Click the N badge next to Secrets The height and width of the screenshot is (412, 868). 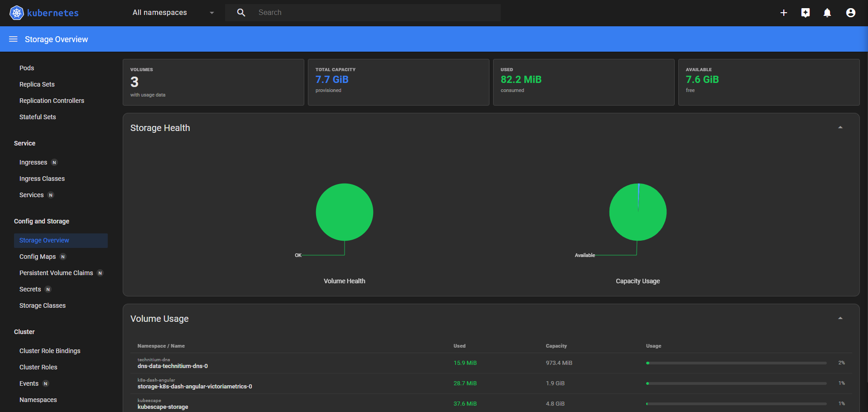pos(48,290)
